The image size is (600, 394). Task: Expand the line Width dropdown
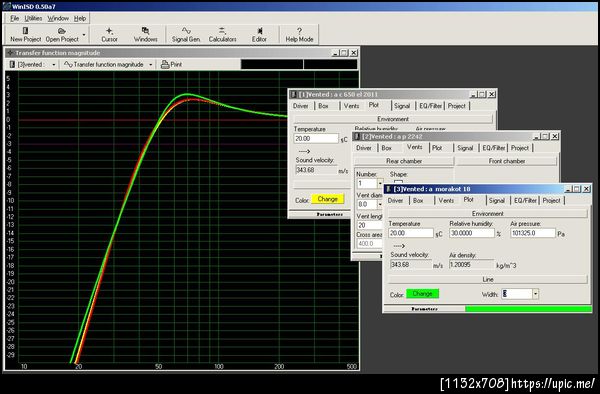pos(535,294)
